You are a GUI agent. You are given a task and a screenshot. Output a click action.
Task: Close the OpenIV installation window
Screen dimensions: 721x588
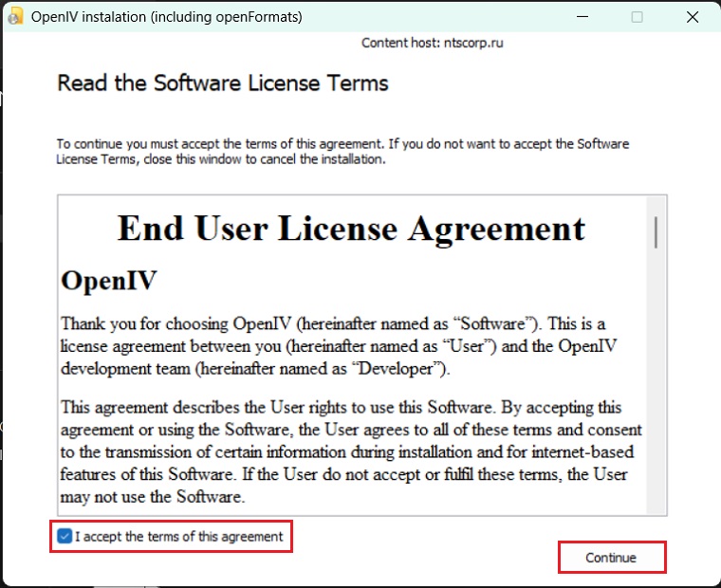[x=693, y=17]
